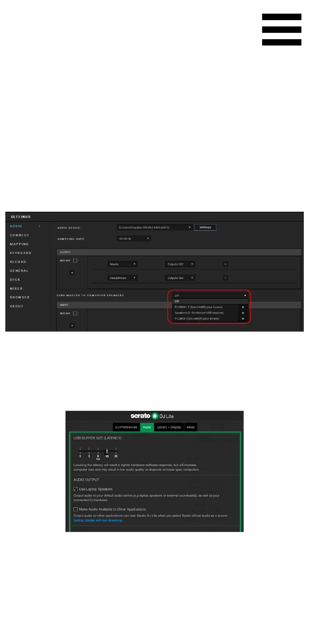The image size is (309, 644).
Task: Click the Serato DJ Lite logo icon
Action: [155, 416]
